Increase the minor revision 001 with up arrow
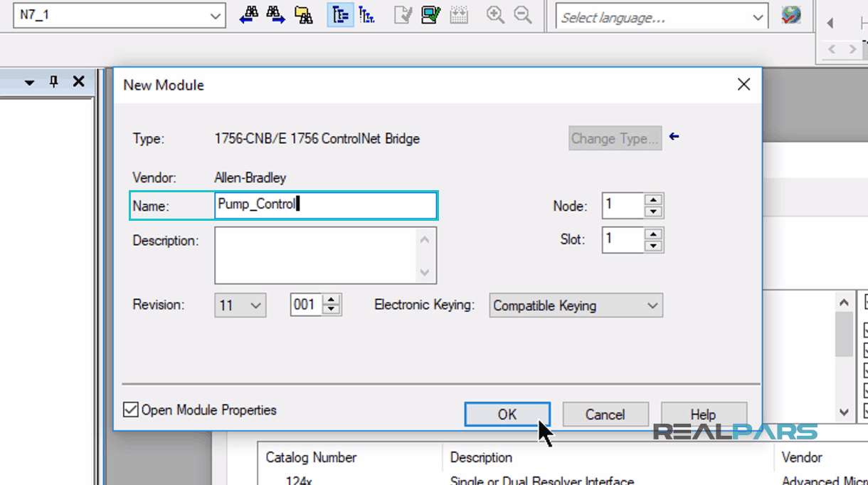The height and width of the screenshot is (485, 868). point(332,299)
